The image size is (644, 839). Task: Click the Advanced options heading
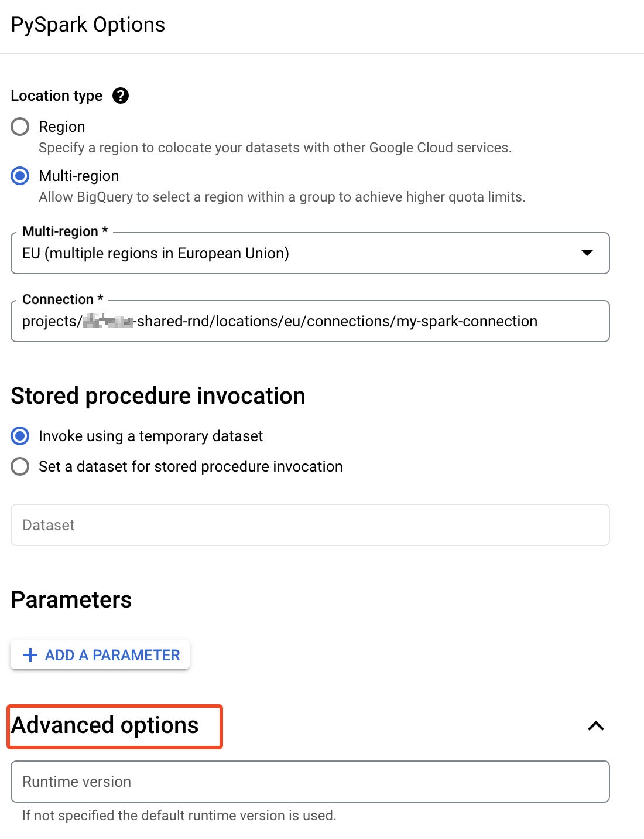pyautogui.click(x=106, y=726)
